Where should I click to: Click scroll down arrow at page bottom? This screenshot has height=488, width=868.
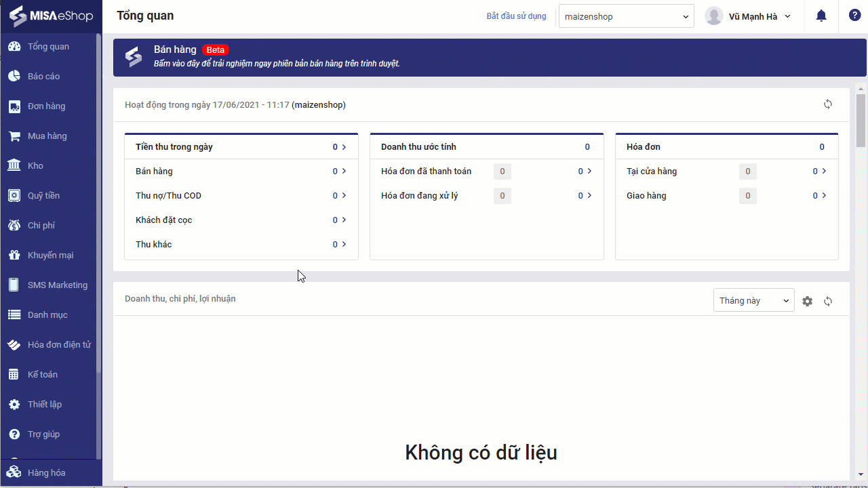click(x=861, y=474)
